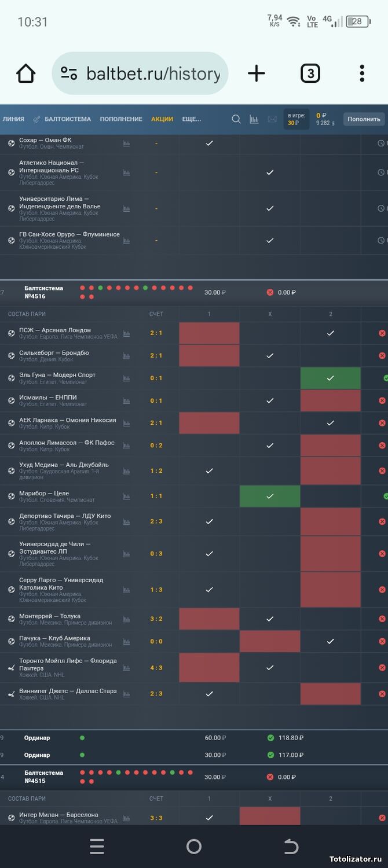Viewport: 388px width, 868px height.
Task: Open the АКЦИИ menu item
Action: [162, 119]
